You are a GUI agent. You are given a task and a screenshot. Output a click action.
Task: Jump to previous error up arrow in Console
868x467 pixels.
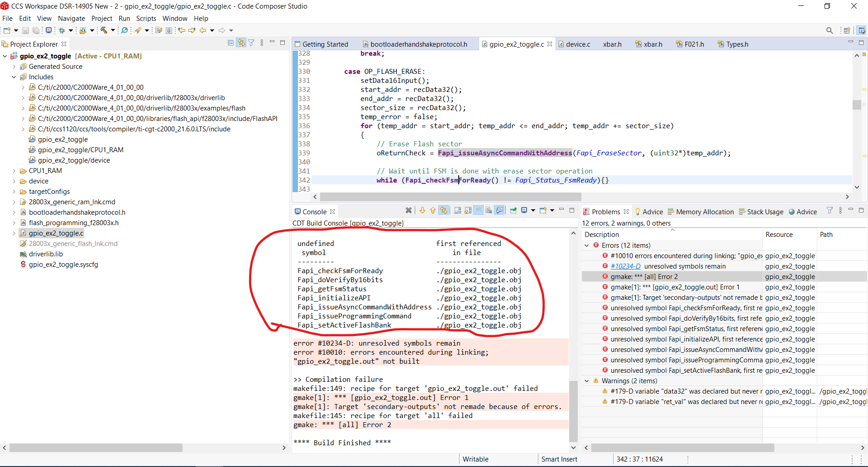(433, 210)
